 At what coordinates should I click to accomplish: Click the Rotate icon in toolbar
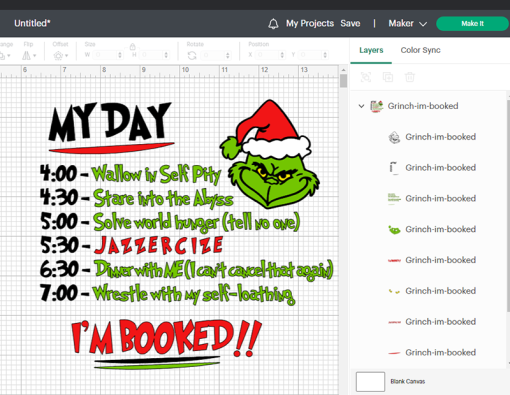(x=192, y=55)
